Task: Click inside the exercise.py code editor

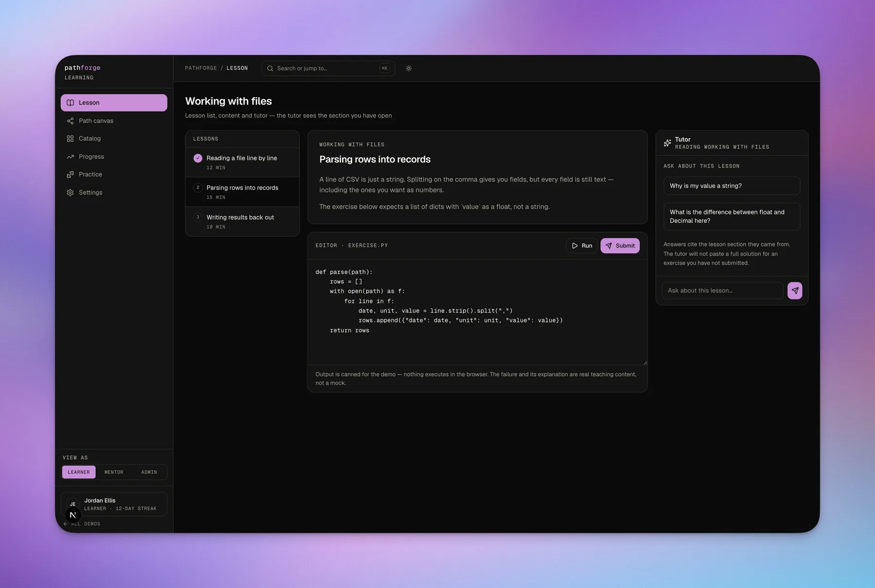Action: [x=477, y=312]
